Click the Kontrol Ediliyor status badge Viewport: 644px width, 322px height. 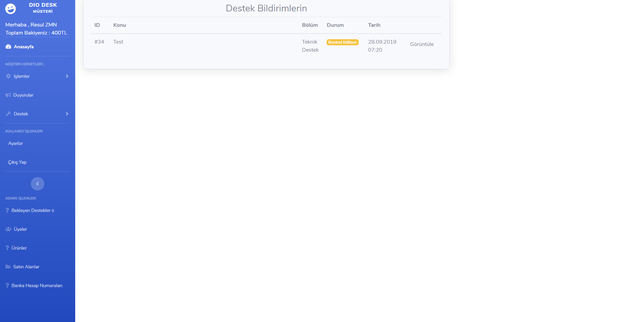pos(342,42)
